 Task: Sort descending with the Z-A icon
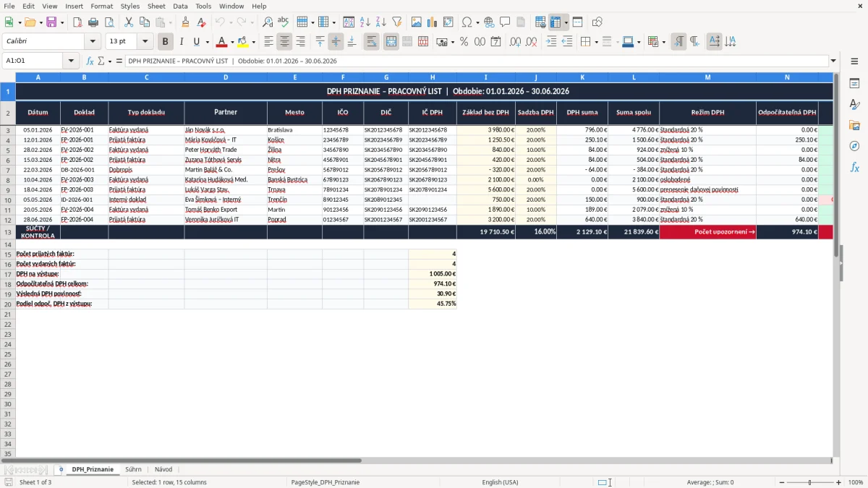tap(381, 22)
